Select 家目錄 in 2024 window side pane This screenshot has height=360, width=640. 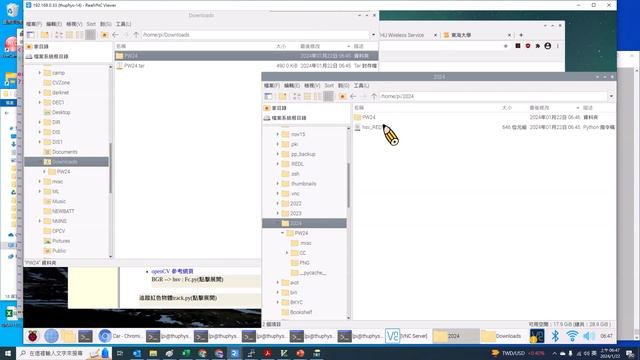click(279, 108)
